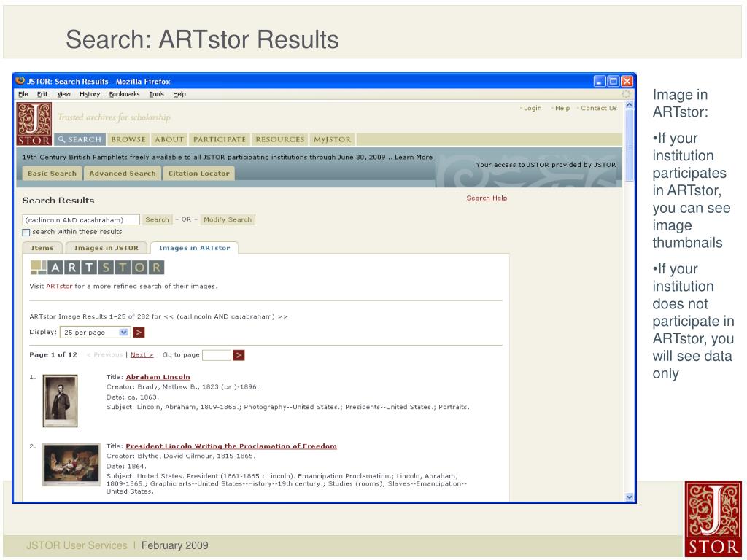Minimize the Firefox window
This screenshot has height=560, width=747.
(600, 82)
